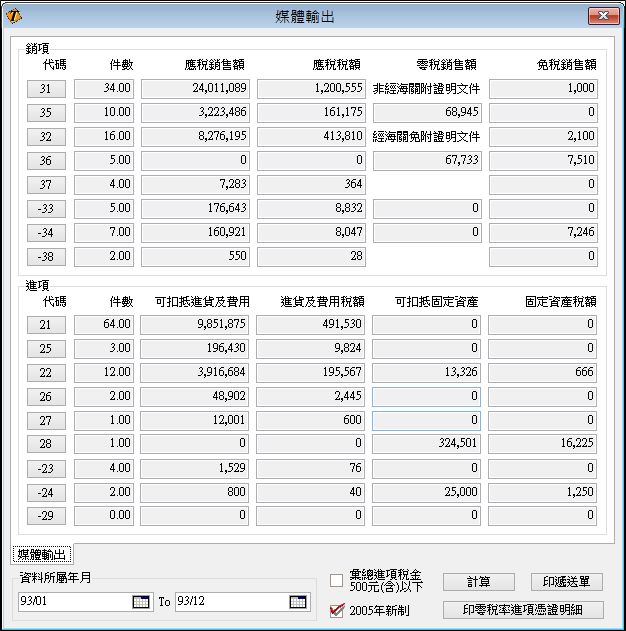Viewport: 626px width, 631px height.
Task: Open sales code 35 details
Action: point(46,112)
